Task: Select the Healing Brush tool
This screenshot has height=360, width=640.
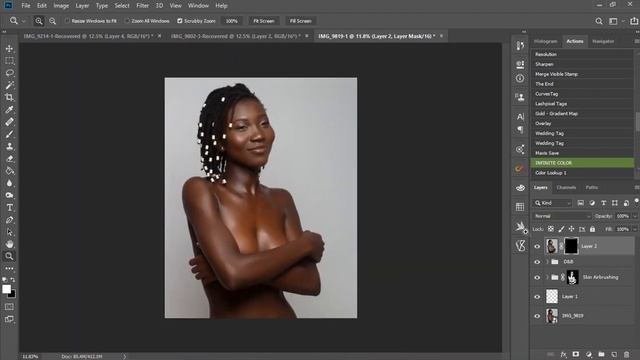Action: [x=9, y=122]
